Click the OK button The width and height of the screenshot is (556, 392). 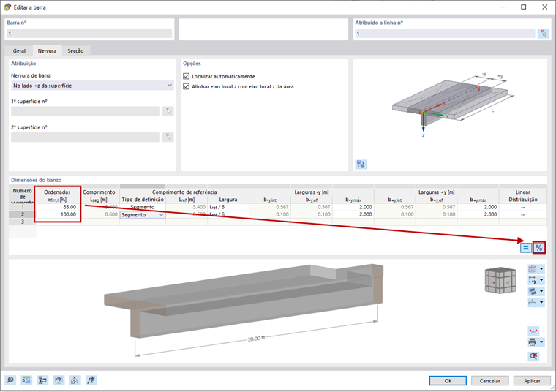(x=448, y=380)
